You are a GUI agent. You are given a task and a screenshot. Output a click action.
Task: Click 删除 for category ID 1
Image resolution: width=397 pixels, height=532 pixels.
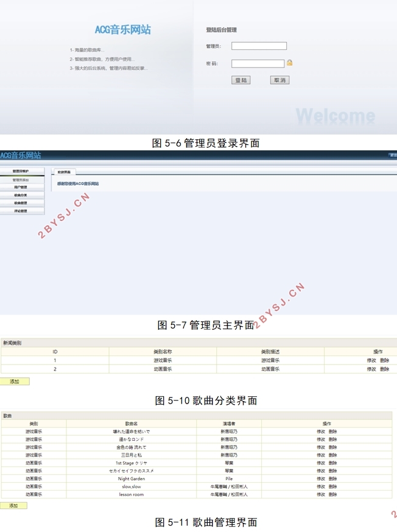click(384, 360)
